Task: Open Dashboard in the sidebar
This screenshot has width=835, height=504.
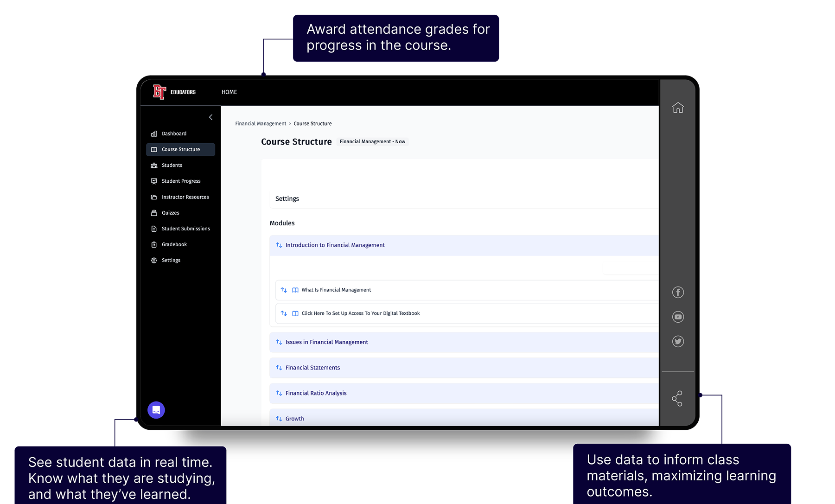Action: tap(174, 134)
